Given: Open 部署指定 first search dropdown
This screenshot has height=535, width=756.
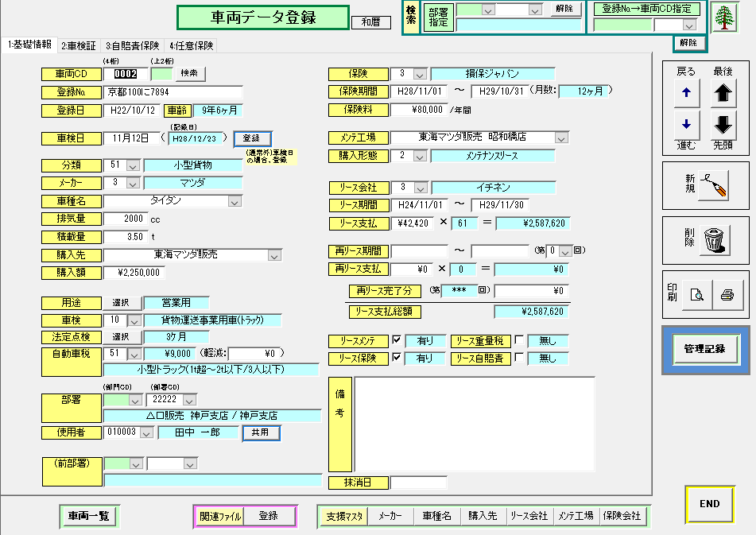Looking at the screenshot, I should point(488,10).
